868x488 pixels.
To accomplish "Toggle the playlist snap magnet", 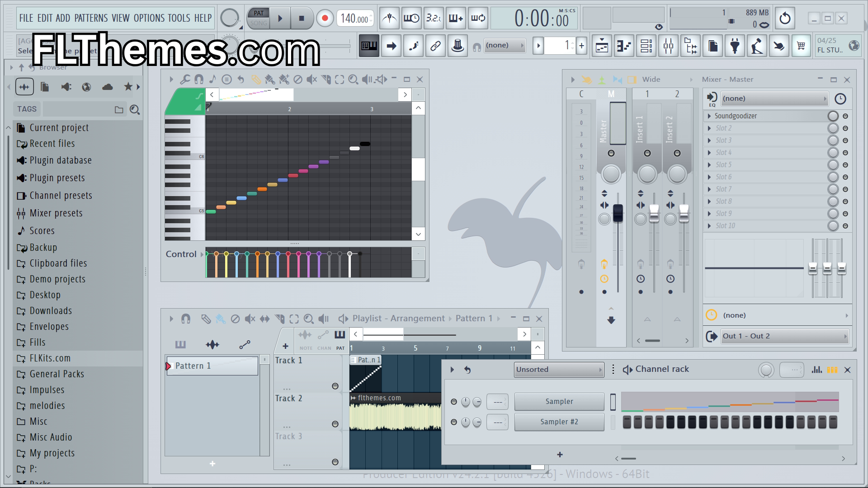I will coord(186,319).
